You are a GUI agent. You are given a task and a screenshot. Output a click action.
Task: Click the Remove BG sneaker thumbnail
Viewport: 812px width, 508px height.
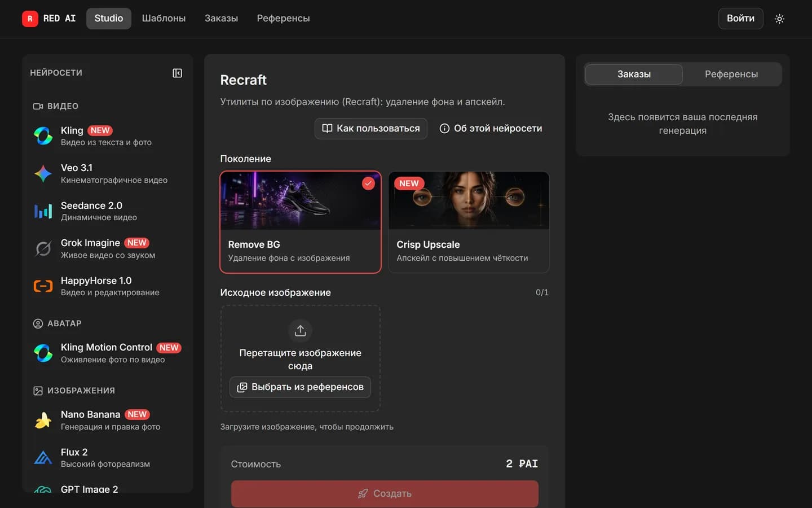pyautogui.click(x=301, y=200)
